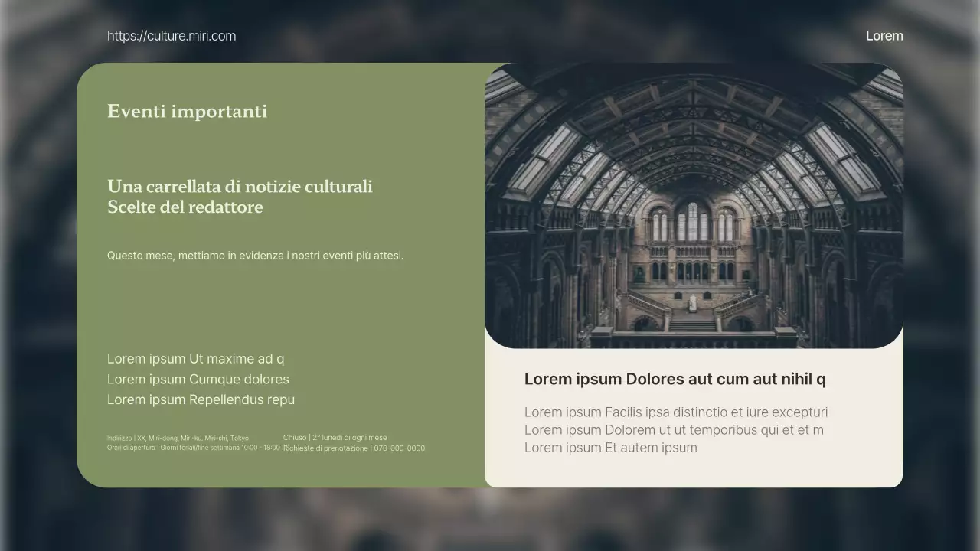Open 'Lorem ipsum Ut maxime ad q' item
Viewport: 980px width, 551px height.
click(195, 359)
